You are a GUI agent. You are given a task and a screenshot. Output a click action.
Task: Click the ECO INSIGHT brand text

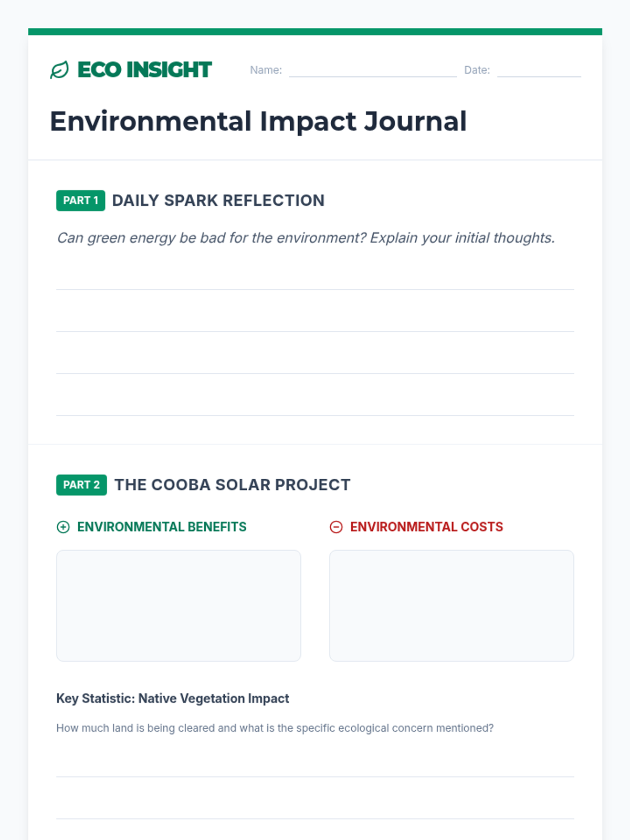[x=144, y=70]
